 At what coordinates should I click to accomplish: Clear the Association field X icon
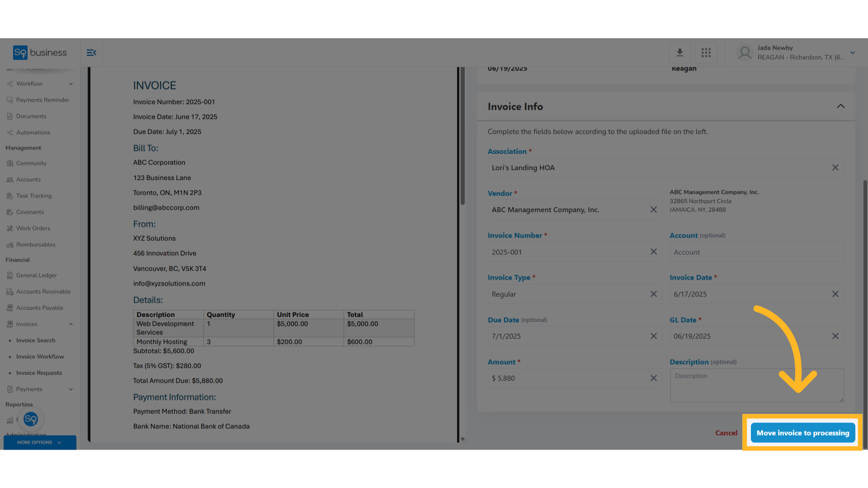point(835,168)
